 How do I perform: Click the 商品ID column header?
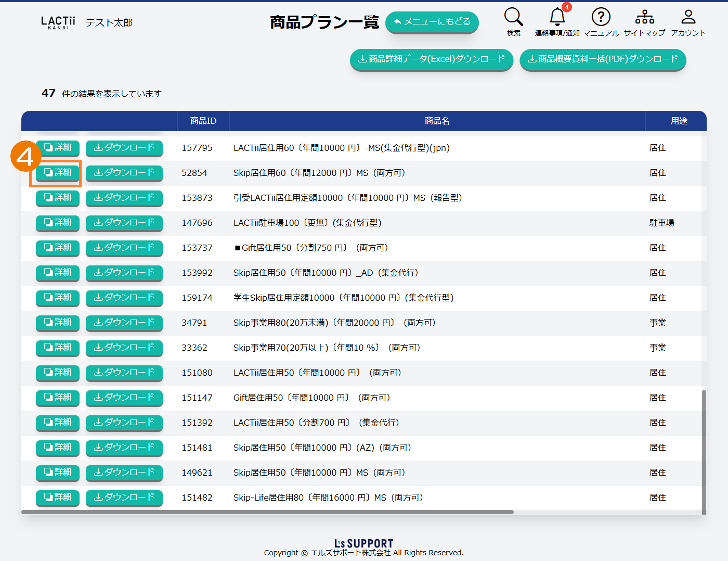click(x=203, y=121)
